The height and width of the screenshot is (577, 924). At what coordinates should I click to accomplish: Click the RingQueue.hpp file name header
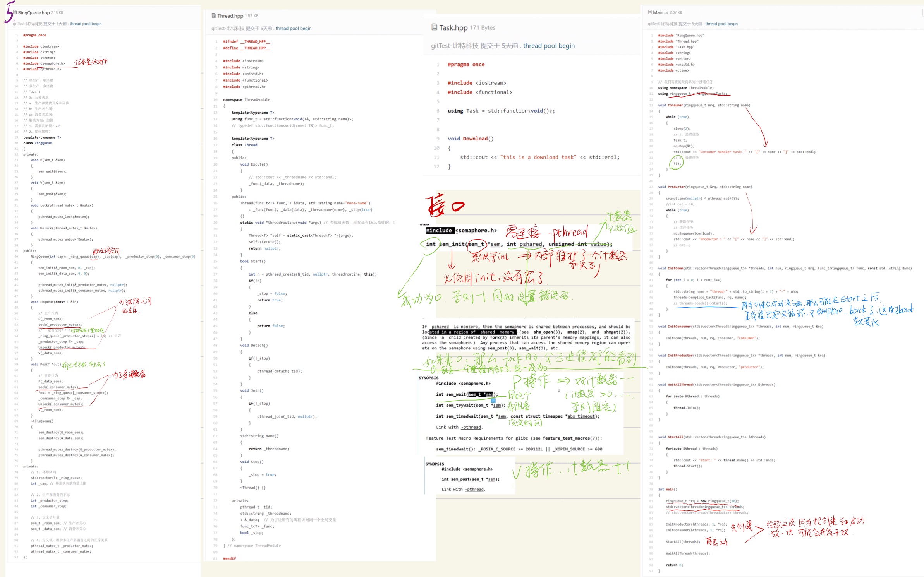click(34, 13)
